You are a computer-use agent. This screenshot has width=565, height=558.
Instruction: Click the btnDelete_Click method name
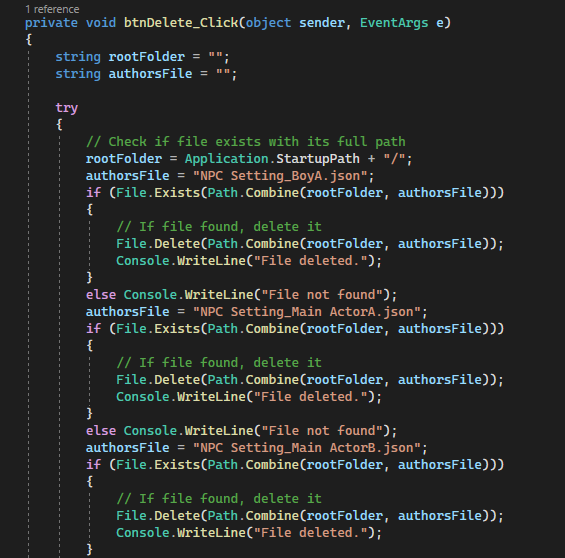[x=181, y=23]
